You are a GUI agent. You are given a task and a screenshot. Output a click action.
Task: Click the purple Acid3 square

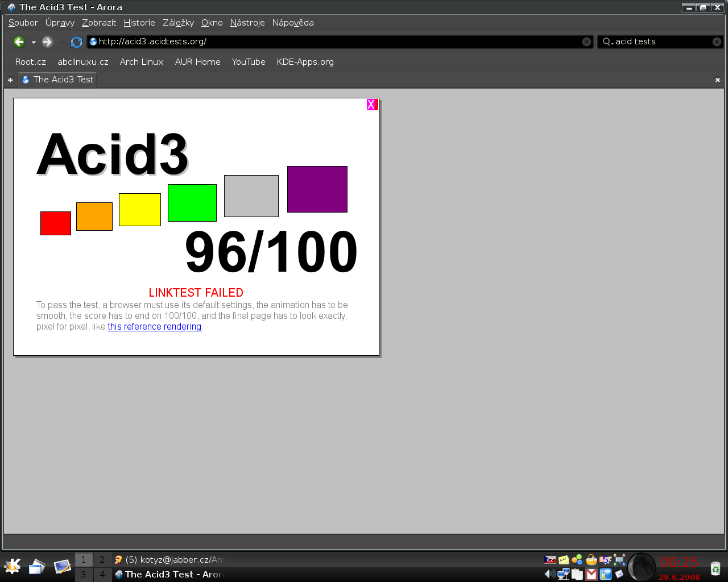pyautogui.click(x=317, y=189)
